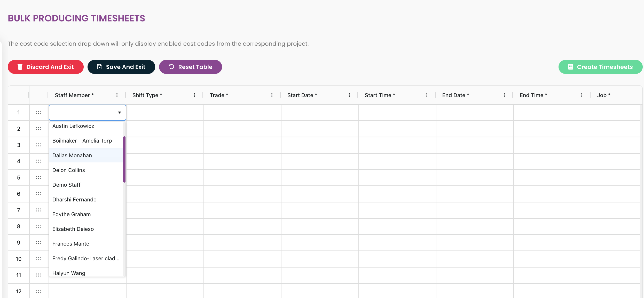
Task: Click the row 2 drag handle
Action: pos(38,129)
